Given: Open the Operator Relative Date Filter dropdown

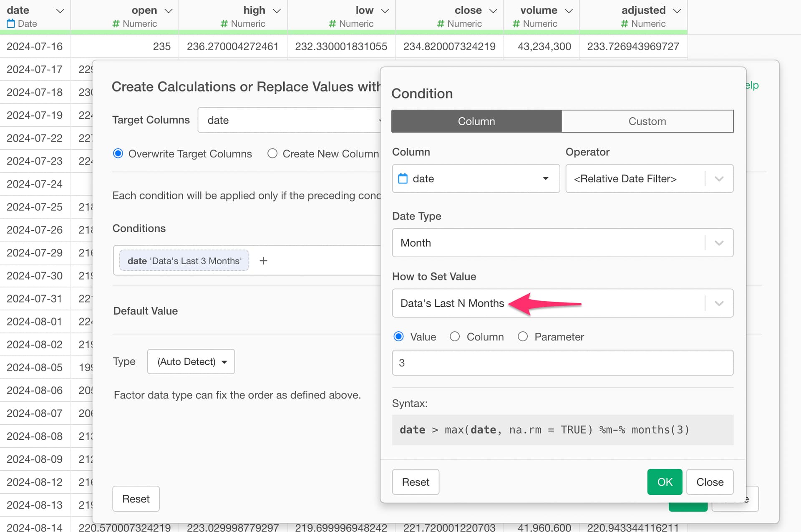Looking at the screenshot, I should (649, 179).
